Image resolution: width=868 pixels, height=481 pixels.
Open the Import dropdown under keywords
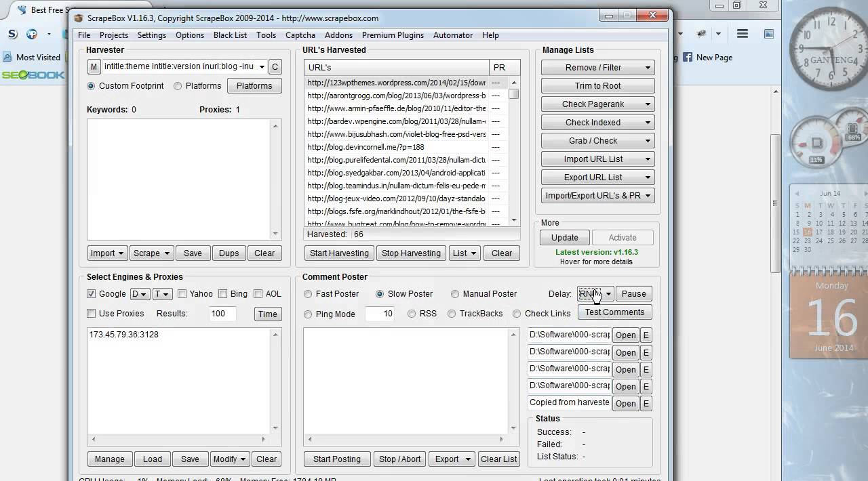[107, 253]
